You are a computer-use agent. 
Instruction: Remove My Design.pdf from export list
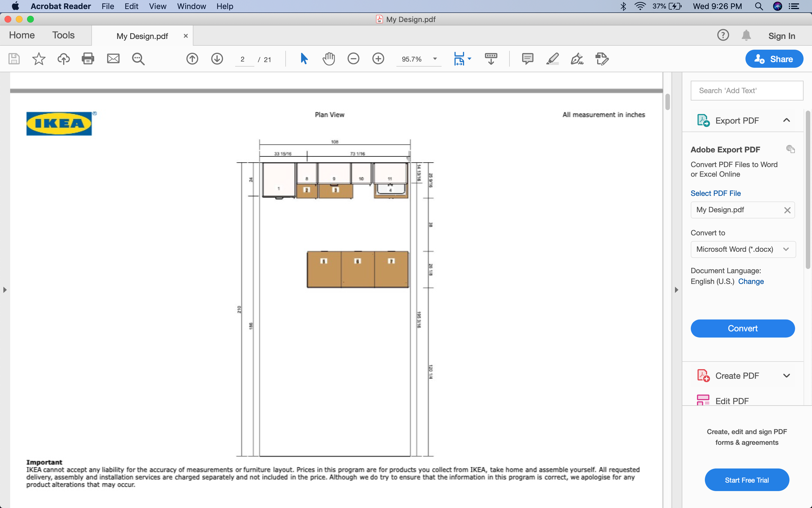(x=787, y=210)
